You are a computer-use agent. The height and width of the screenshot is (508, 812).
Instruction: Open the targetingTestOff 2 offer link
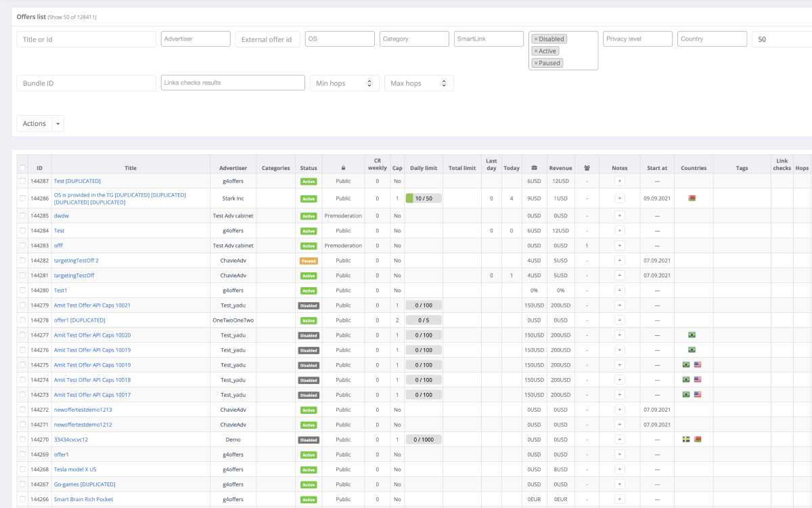point(76,260)
